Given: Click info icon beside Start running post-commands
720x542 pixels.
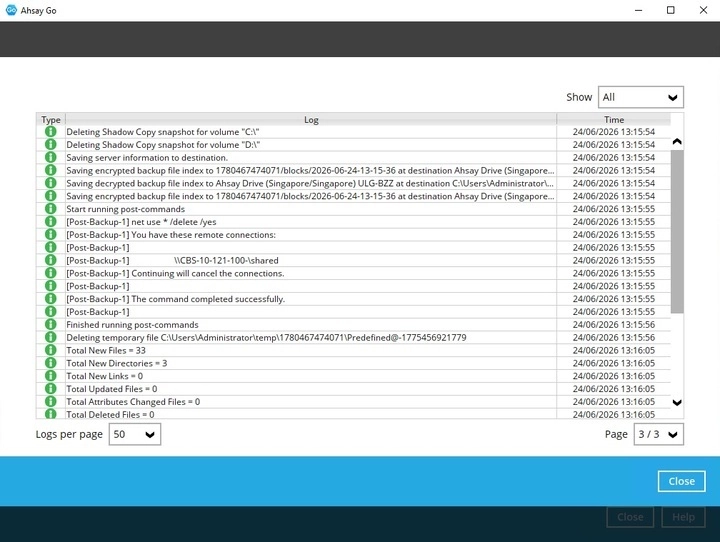Looking at the screenshot, I should 51,209.
